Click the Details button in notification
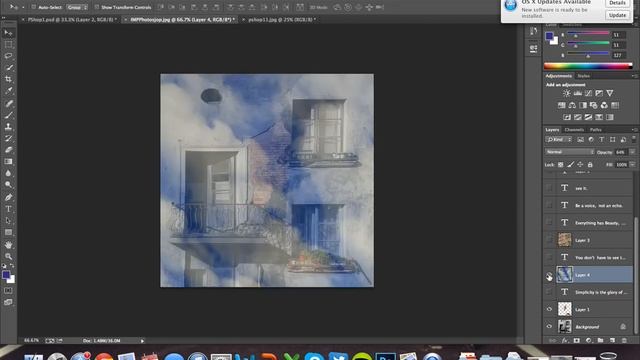Screen dimensions: 640x360 pyautogui.click(x=617, y=3)
